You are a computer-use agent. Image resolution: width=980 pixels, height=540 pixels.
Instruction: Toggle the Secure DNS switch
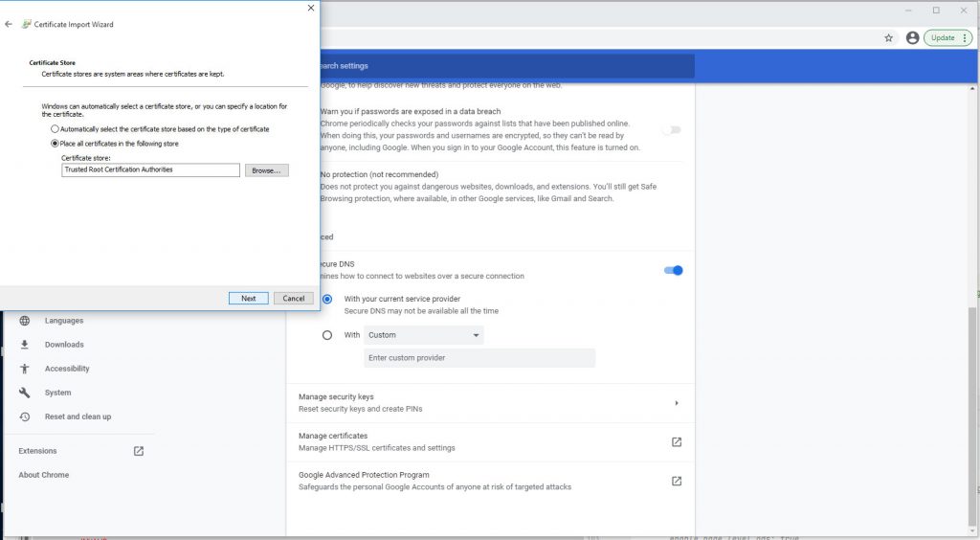(x=673, y=270)
